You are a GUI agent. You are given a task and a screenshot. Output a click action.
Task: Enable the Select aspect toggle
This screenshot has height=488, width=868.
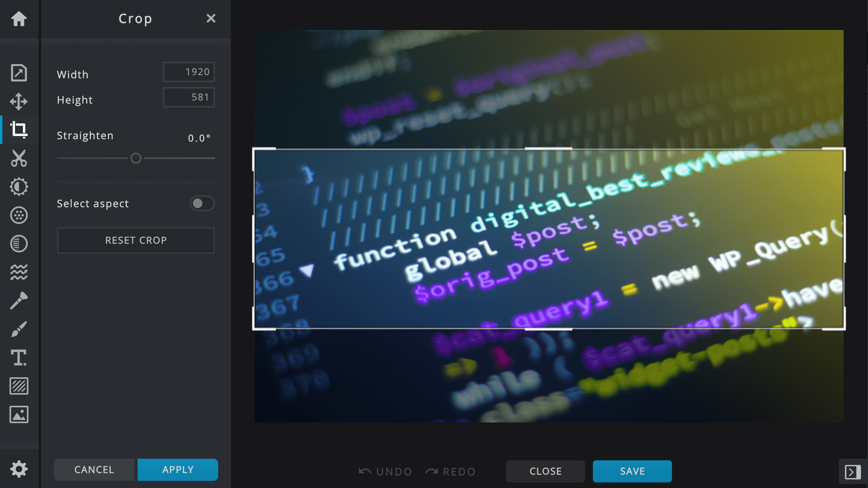202,203
